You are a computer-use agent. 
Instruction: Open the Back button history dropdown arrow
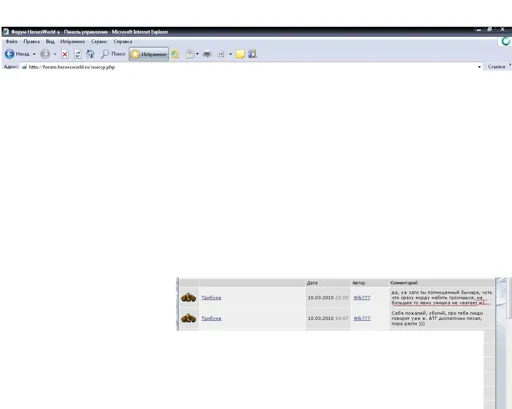[x=34, y=54]
